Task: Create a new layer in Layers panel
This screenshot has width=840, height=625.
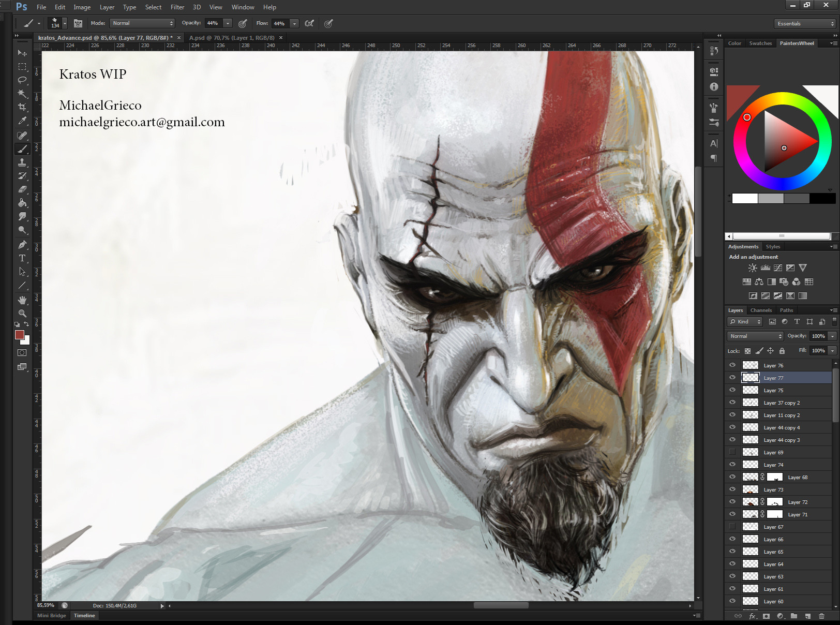Action: pyautogui.click(x=808, y=616)
